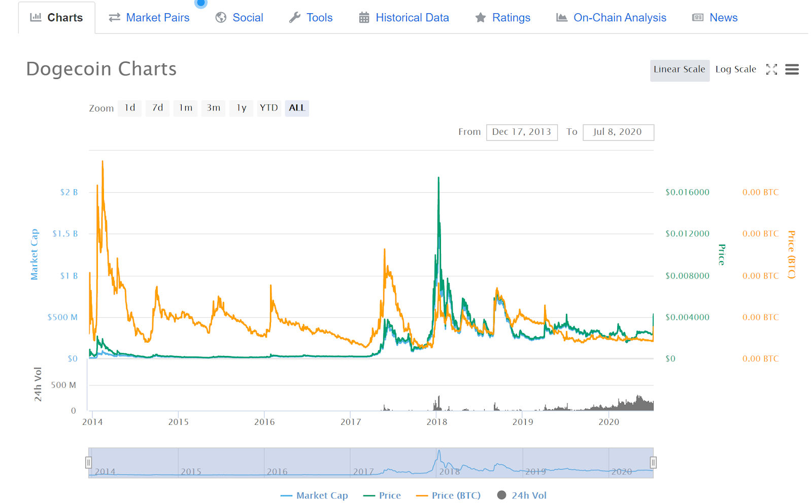Click the 2016 x-axis label
This screenshot has height=504, width=812.
(x=264, y=422)
